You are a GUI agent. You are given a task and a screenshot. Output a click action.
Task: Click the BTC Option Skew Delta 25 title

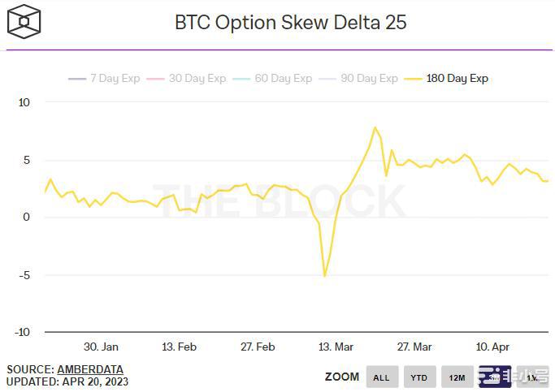tap(290, 22)
